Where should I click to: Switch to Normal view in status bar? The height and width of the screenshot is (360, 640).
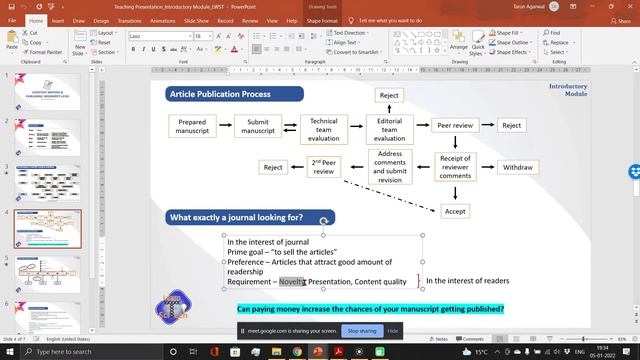(x=500, y=339)
